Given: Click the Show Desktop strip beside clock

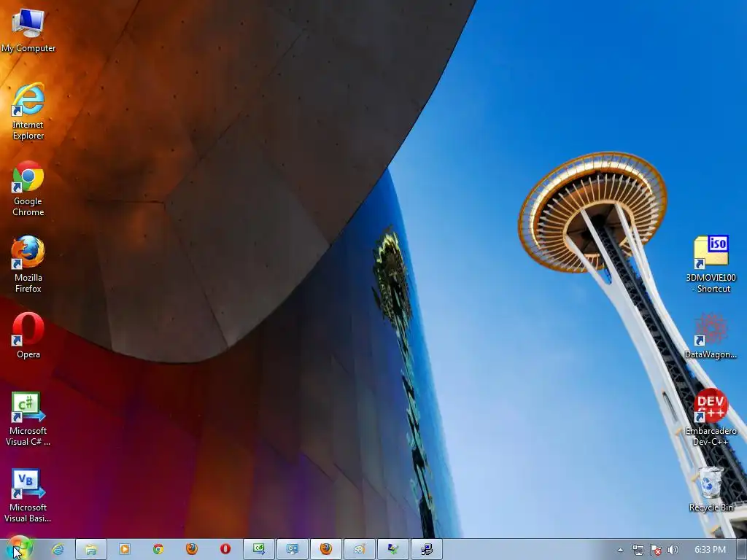Looking at the screenshot, I should pos(742,550).
